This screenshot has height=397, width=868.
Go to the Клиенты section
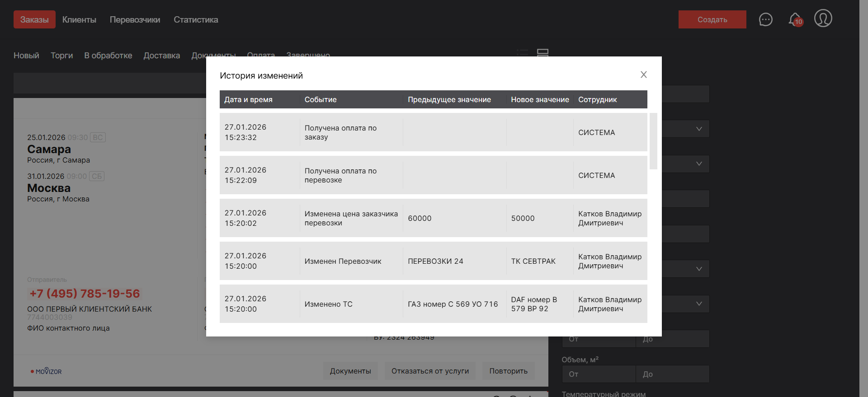click(x=79, y=19)
